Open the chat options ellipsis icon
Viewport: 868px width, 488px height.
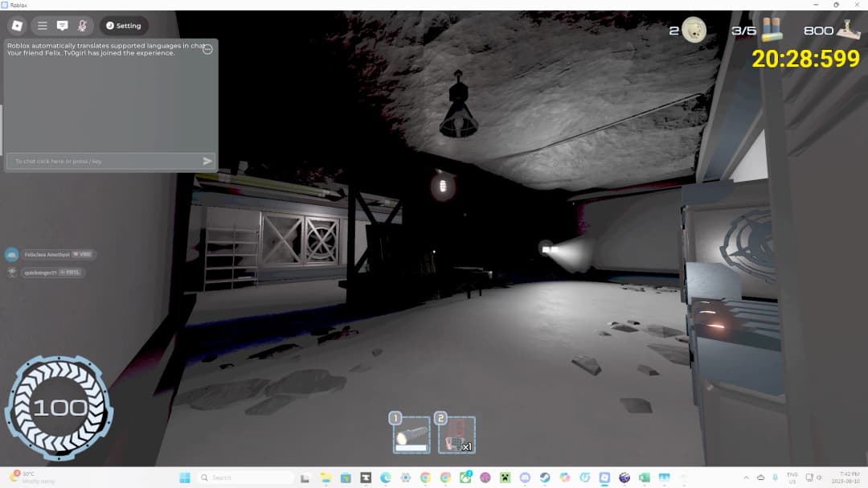tap(207, 49)
